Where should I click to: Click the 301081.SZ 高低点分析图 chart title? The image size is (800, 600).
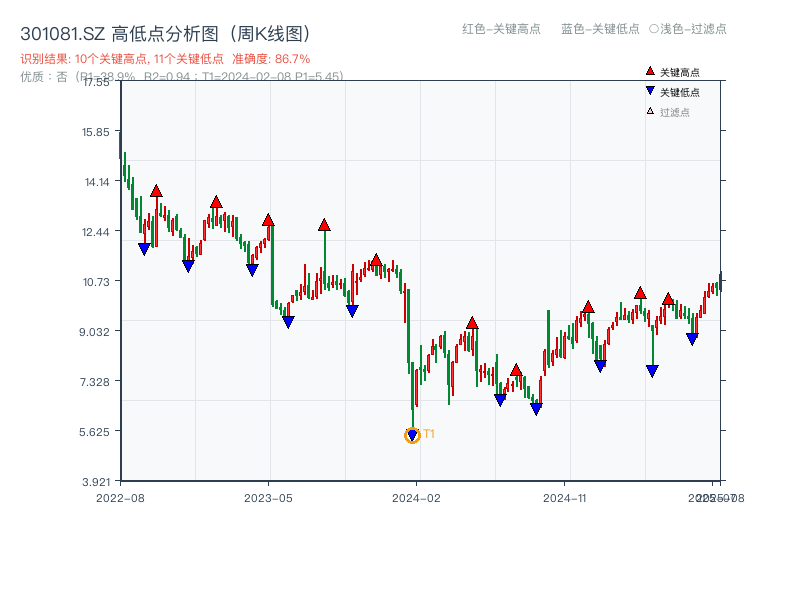(x=171, y=34)
